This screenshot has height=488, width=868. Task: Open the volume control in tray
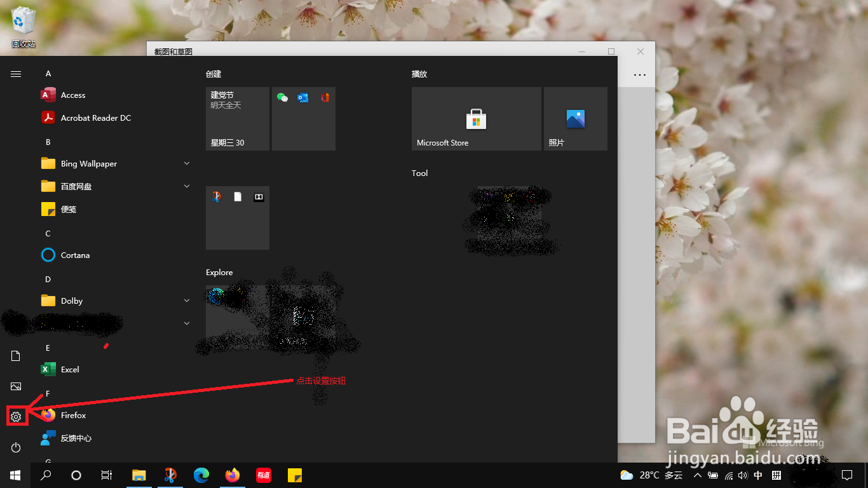click(x=743, y=475)
